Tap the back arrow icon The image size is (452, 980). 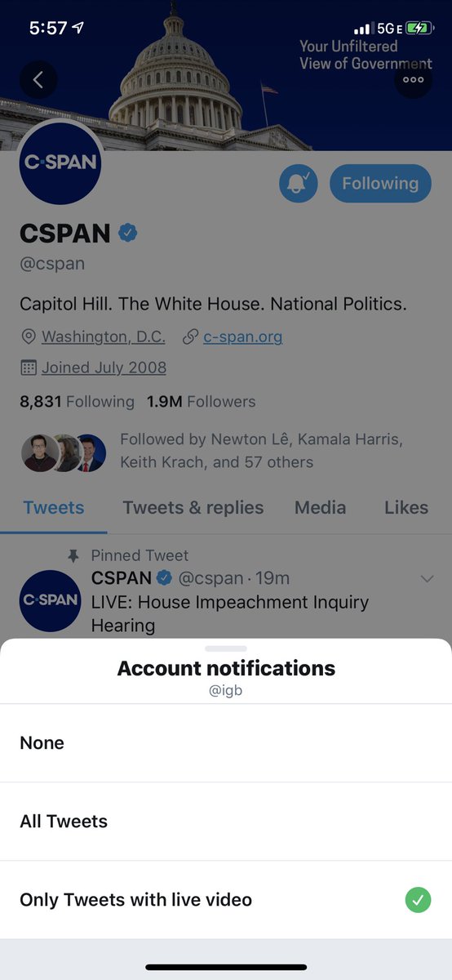click(38, 80)
